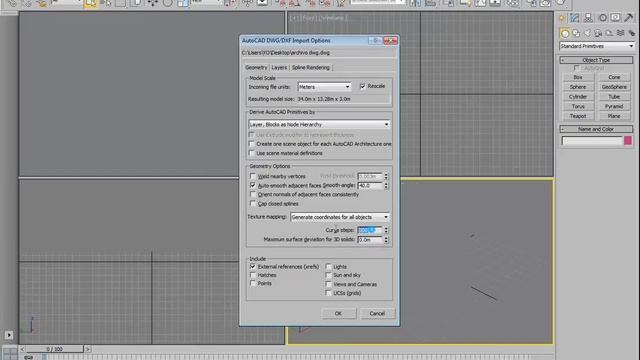Click the Torus primitive button

[578, 107]
